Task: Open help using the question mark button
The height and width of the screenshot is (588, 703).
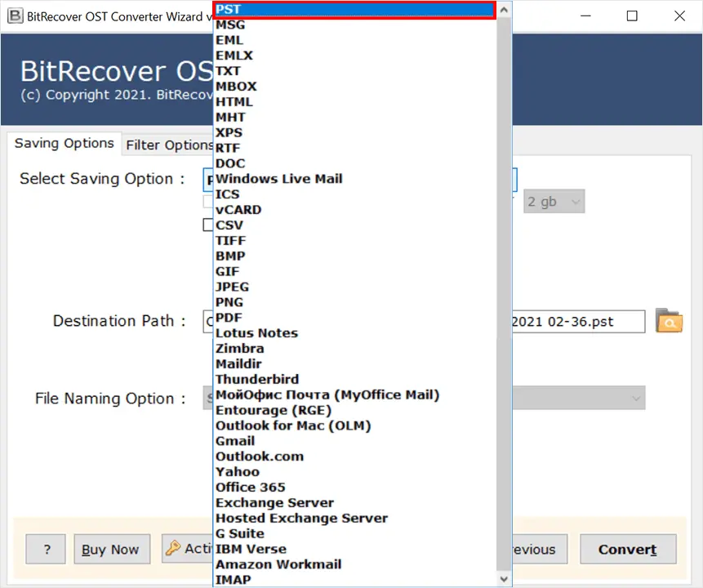Action: click(45, 549)
